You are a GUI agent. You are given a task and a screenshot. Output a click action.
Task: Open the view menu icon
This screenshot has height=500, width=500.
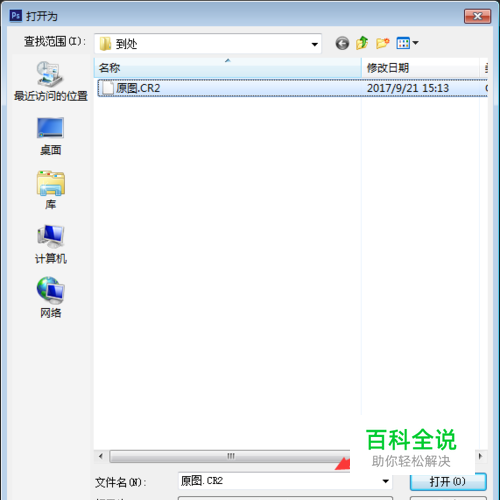(403, 43)
